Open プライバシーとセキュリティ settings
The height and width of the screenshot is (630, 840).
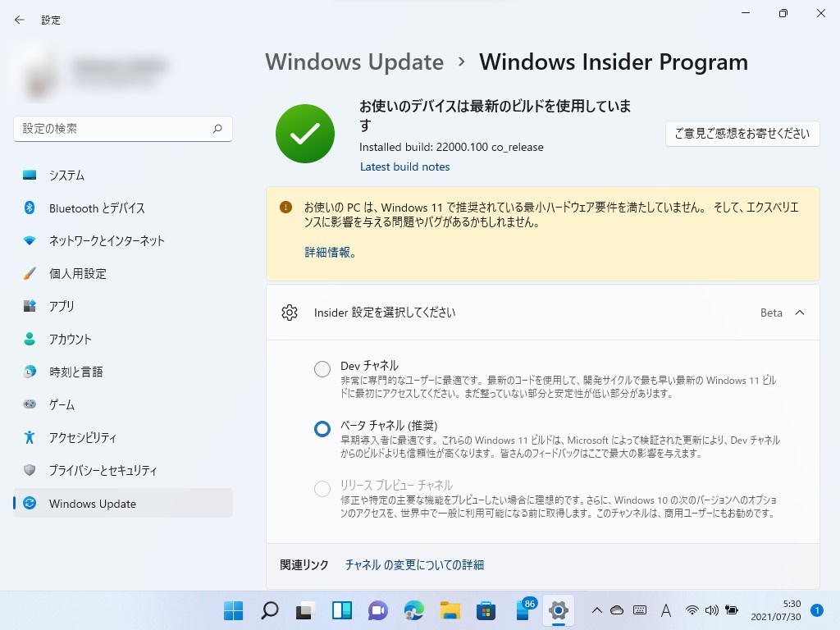(103, 470)
